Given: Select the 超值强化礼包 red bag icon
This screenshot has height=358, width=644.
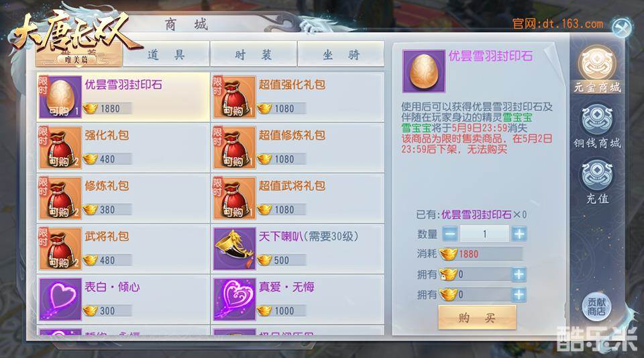Looking at the screenshot, I should pyautogui.click(x=235, y=97).
